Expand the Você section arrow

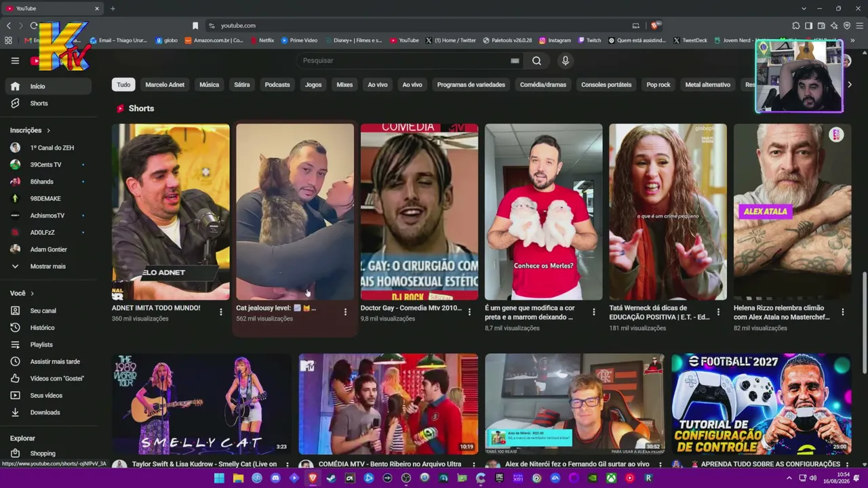click(x=32, y=293)
